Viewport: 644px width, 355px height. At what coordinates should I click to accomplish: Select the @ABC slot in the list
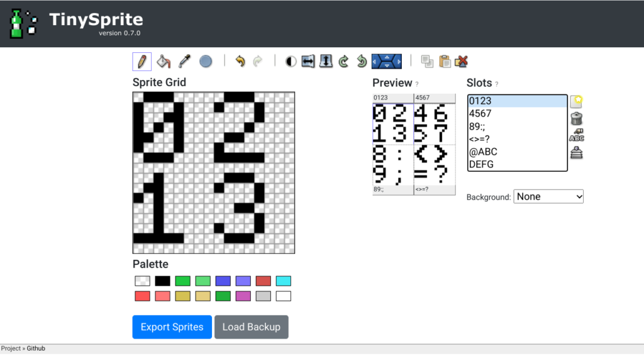point(517,152)
